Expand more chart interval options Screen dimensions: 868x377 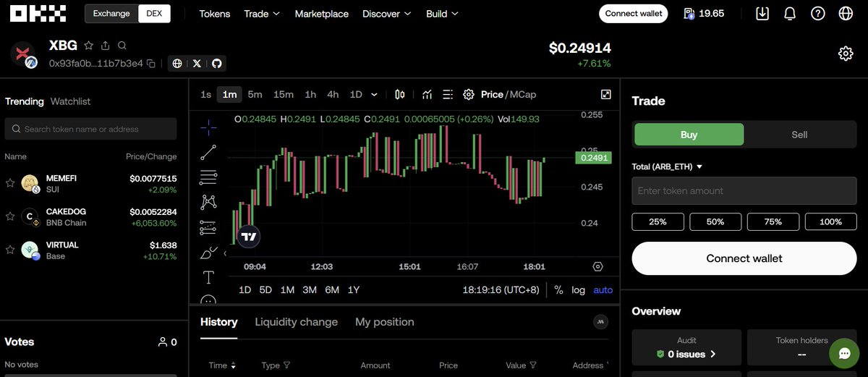tap(374, 94)
